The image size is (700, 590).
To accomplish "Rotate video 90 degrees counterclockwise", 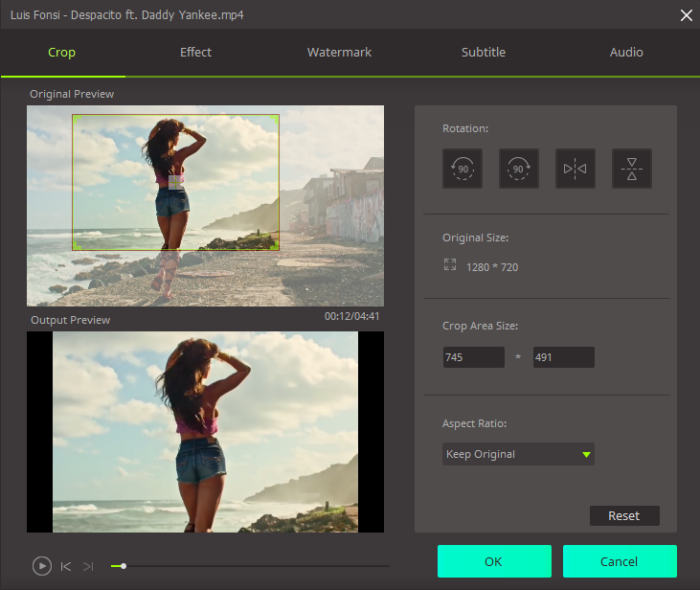I will 463,169.
